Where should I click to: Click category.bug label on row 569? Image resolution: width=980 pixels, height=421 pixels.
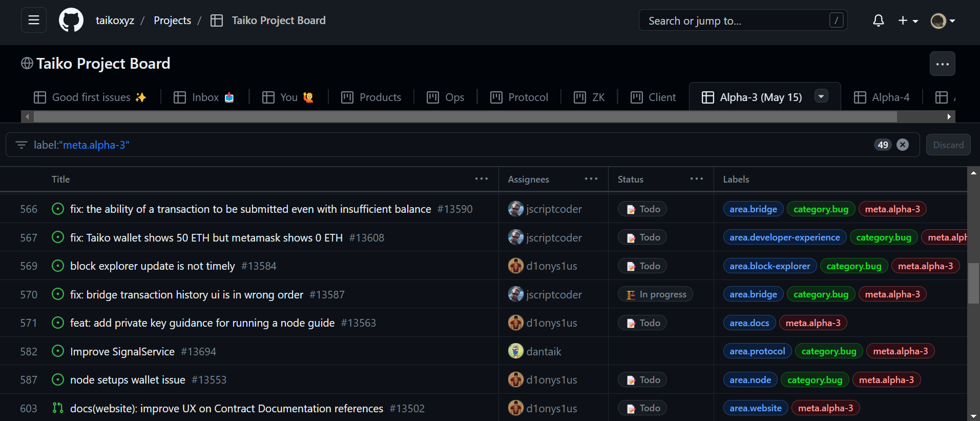(x=854, y=266)
